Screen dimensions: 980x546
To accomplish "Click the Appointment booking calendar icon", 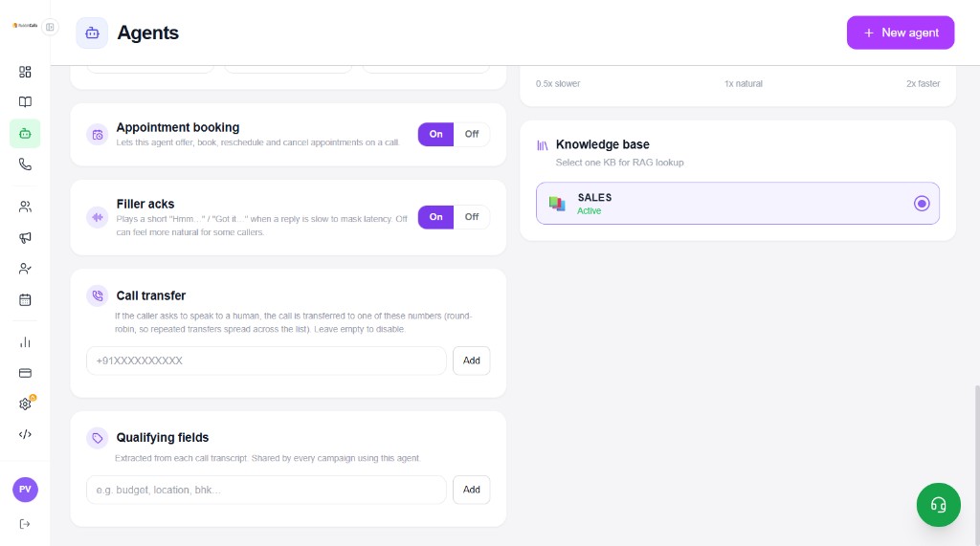I will pyautogui.click(x=98, y=134).
